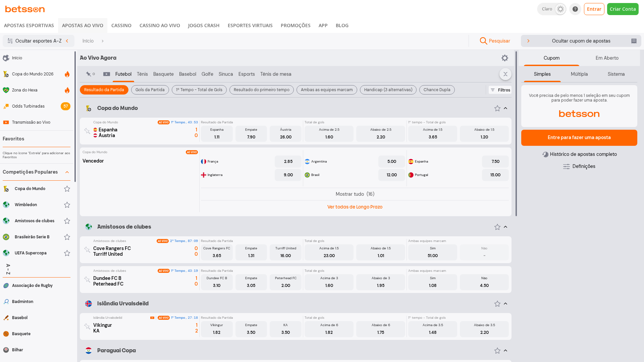Viewport: 644px width, 362px height.
Task: Select the Múltipla bet type tab
Action: click(x=579, y=74)
